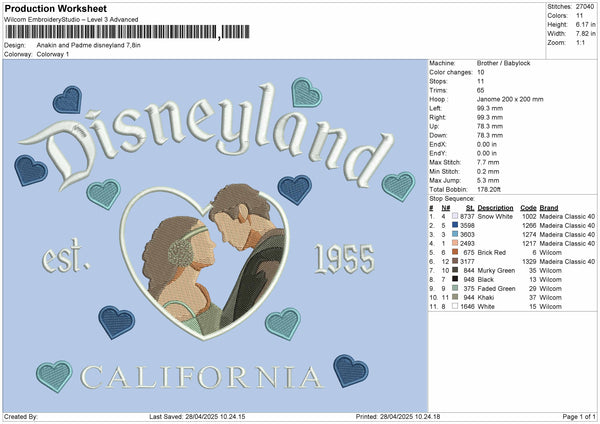This screenshot has width=600, height=424.
Task: Select the Faded Green color swatch
Action: [x=455, y=288]
